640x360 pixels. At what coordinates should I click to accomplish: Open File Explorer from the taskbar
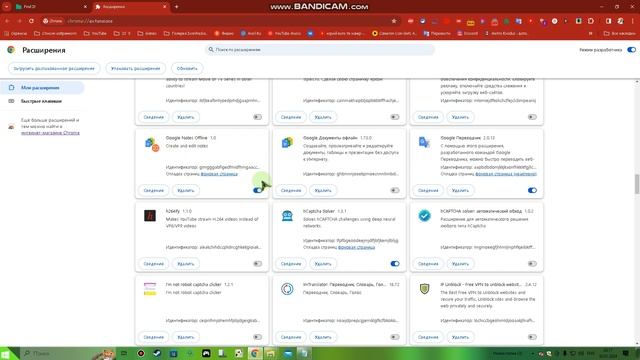(x=271, y=353)
